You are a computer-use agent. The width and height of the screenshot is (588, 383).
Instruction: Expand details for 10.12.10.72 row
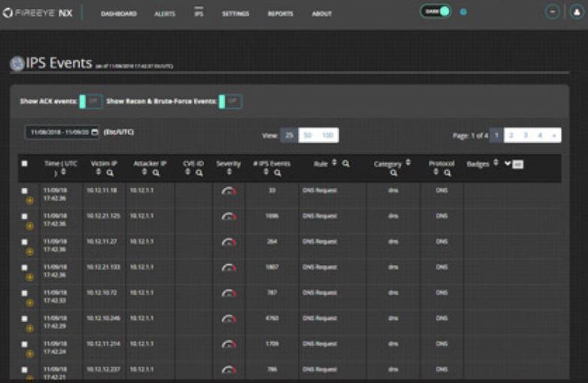29,303
